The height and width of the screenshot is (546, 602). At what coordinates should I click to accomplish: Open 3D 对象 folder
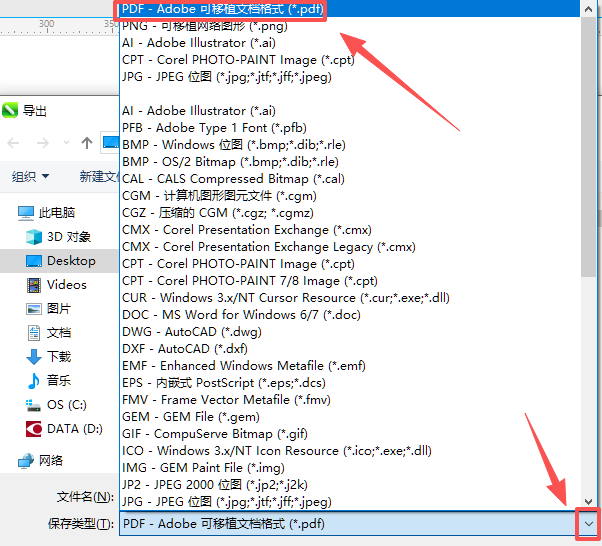pyautogui.click(x=58, y=237)
